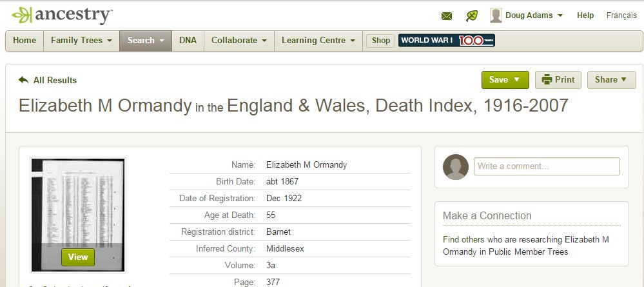Select the volume value 3a
Image resolution: width=644 pixels, height=287 pixels.
click(271, 266)
